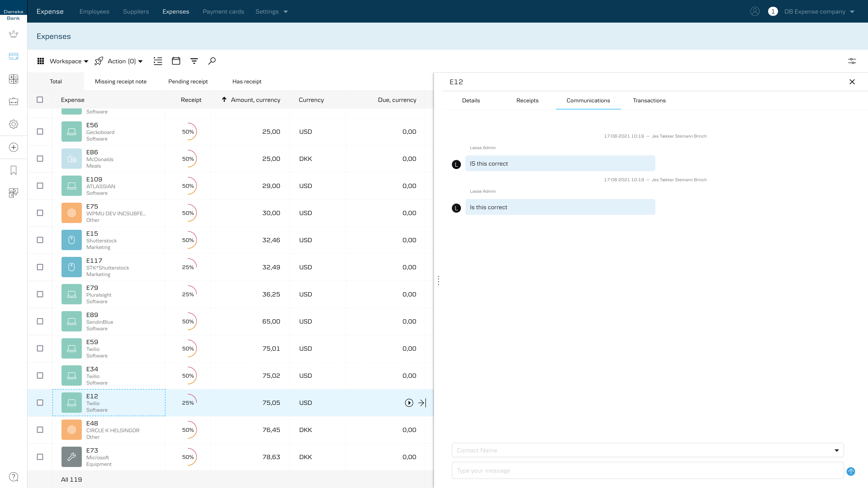
Task: Check the E12 Twilio checkbox
Action: coord(40,403)
